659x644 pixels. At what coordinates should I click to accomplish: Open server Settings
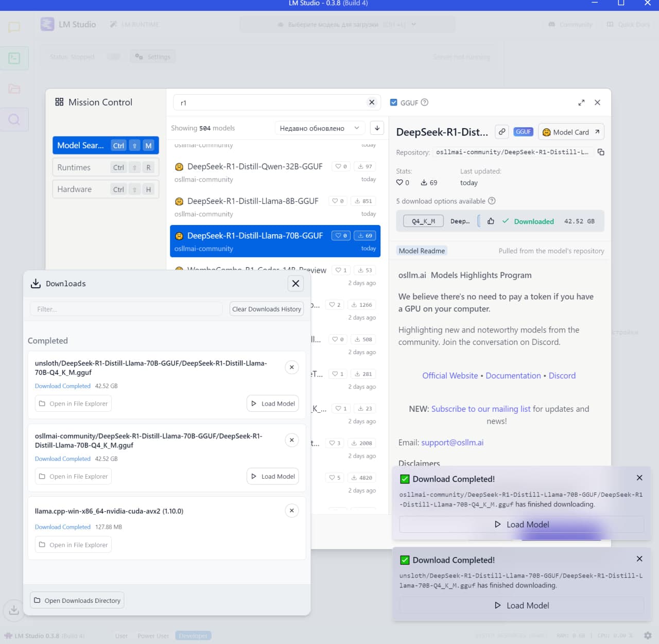coord(152,57)
